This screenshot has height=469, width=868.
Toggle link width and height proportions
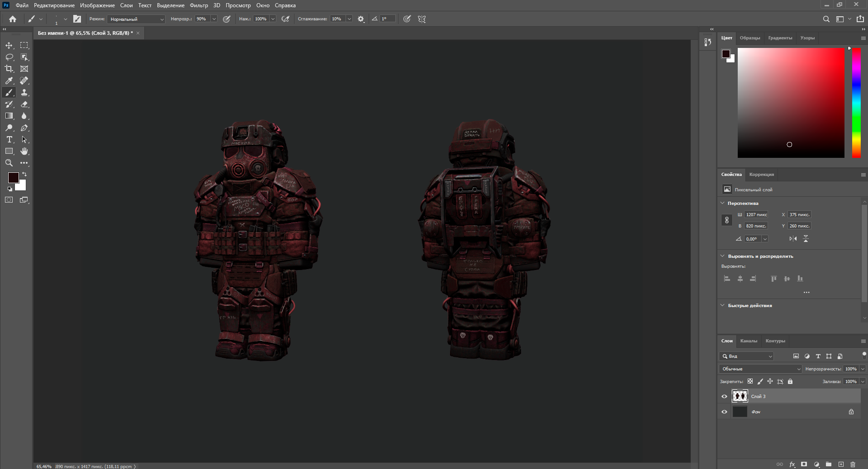click(x=727, y=220)
